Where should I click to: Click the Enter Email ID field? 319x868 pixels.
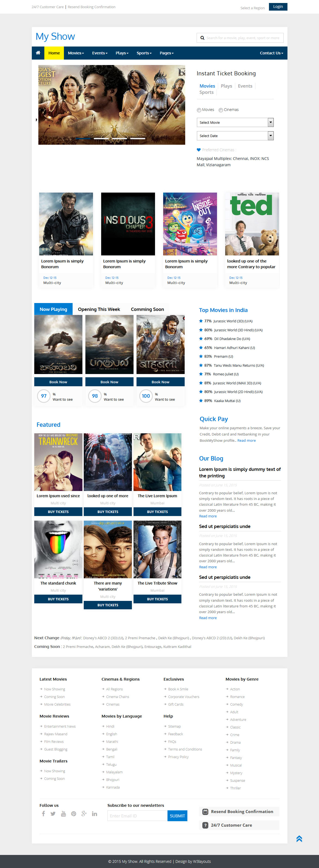pos(137,816)
